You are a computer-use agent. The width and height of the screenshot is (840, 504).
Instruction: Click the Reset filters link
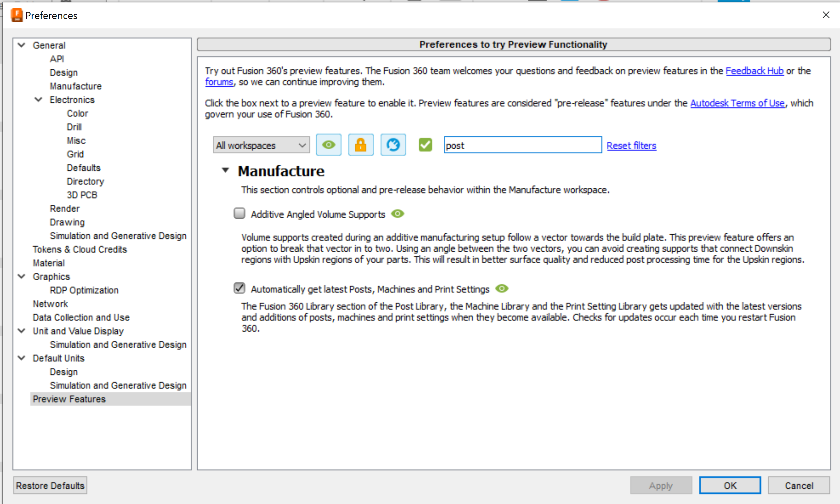pos(631,146)
